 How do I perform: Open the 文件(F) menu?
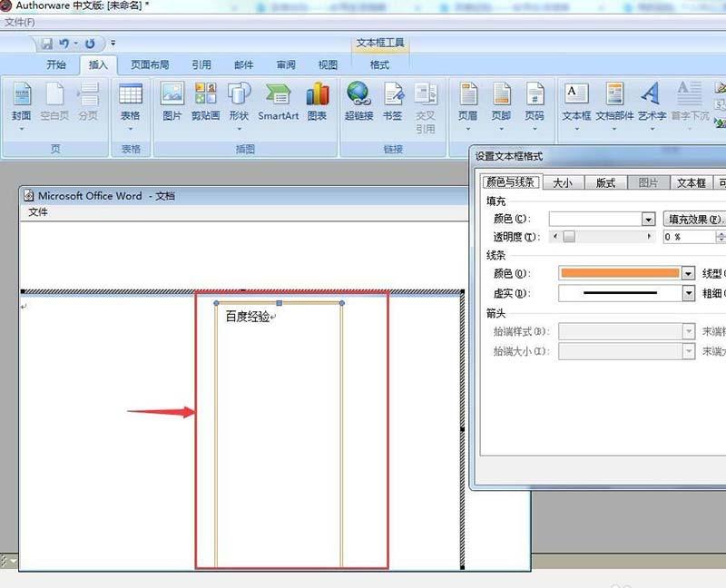pyautogui.click(x=20, y=22)
